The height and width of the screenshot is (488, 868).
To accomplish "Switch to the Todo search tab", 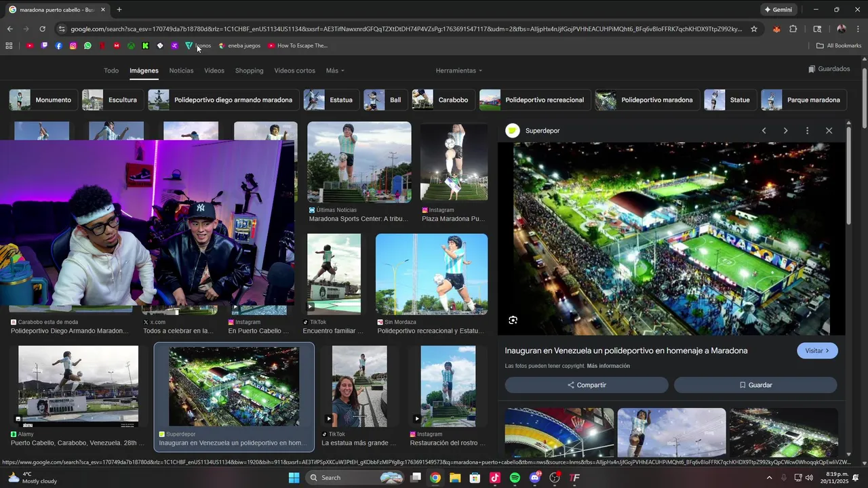I will pos(111,70).
